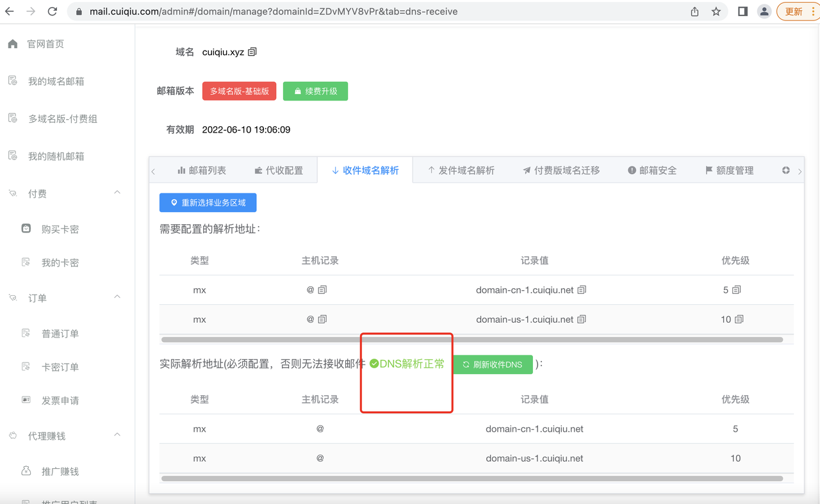Switch to 额度管理 tab

[729, 170]
